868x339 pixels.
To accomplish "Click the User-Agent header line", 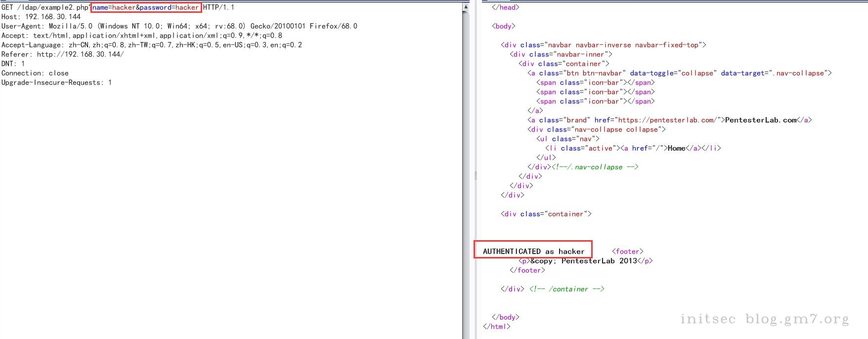I will pos(179,26).
